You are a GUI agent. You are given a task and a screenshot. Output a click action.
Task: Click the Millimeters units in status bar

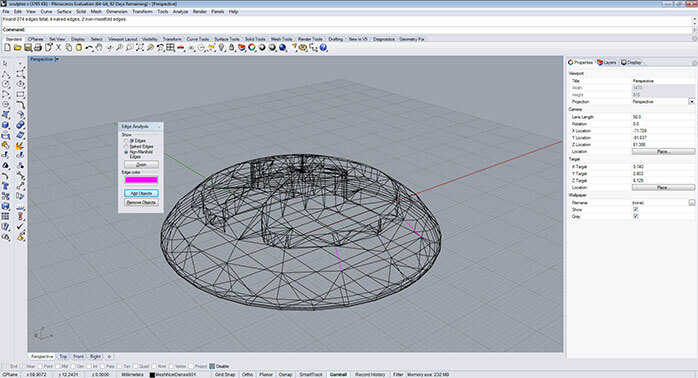point(132,374)
